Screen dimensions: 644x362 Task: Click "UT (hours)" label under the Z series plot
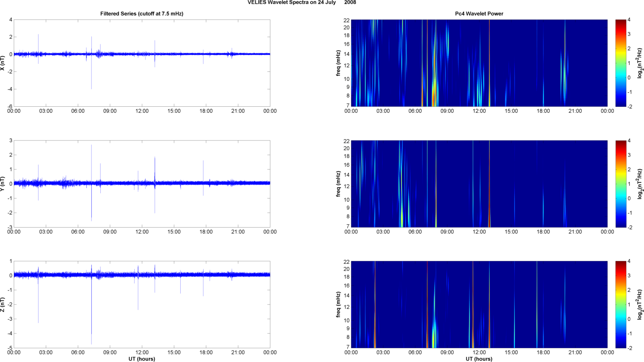coord(142,359)
